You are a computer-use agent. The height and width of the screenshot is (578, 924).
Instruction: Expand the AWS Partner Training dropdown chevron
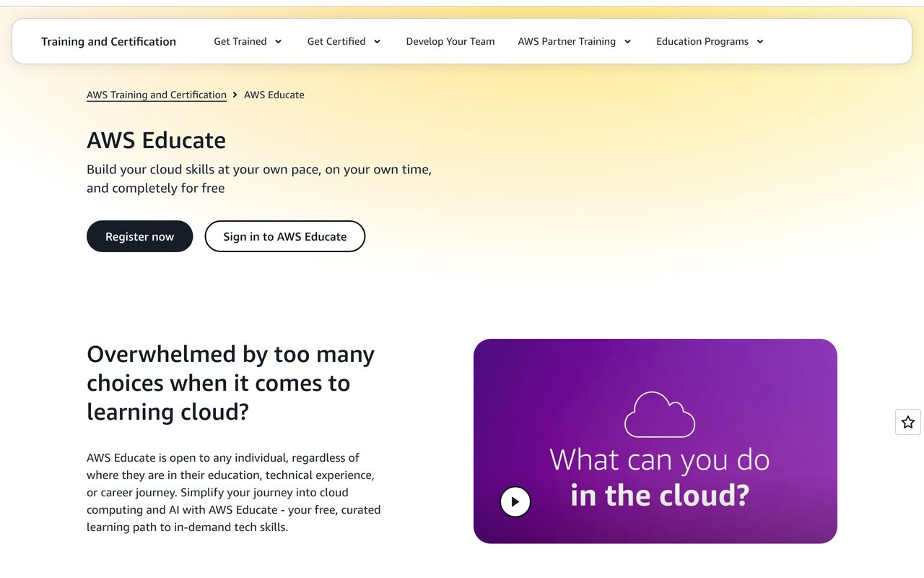[x=627, y=42]
